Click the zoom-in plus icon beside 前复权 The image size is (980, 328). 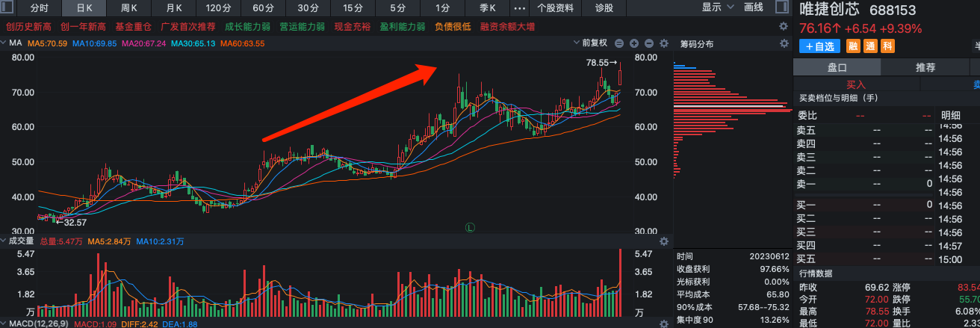point(633,43)
